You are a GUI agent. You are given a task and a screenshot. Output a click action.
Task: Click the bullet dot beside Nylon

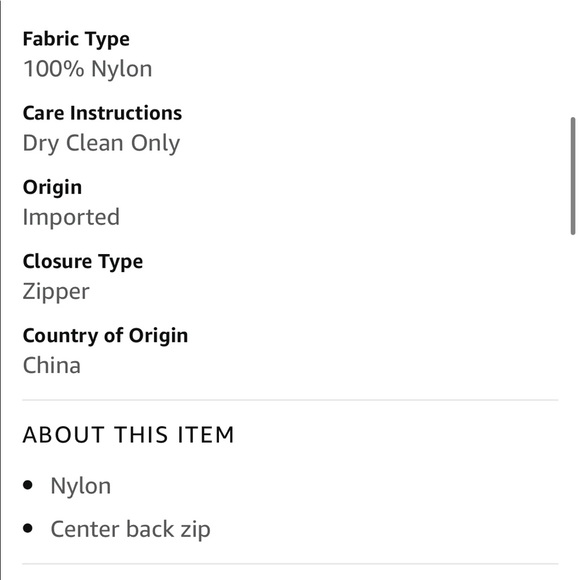pyautogui.click(x=28, y=485)
